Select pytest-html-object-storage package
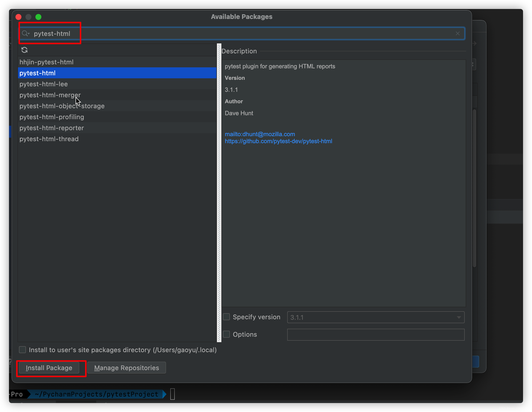532x412 pixels. (x=117, y=106)
